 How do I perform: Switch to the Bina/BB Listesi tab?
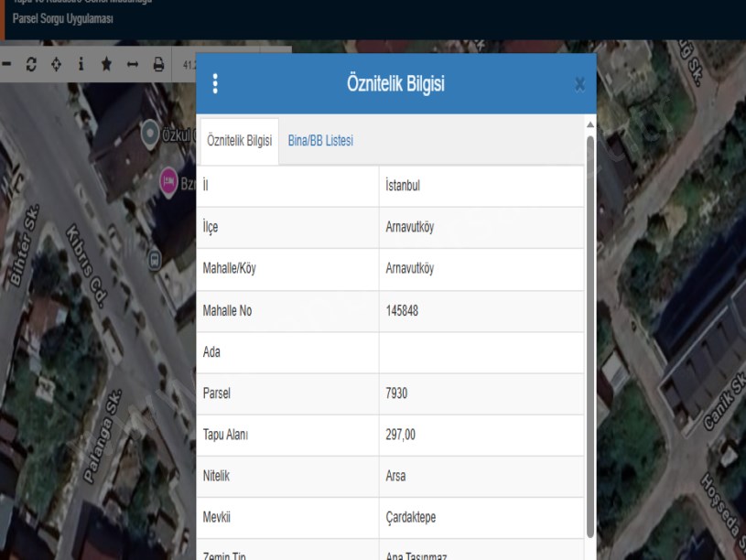(x=320, y=141)
